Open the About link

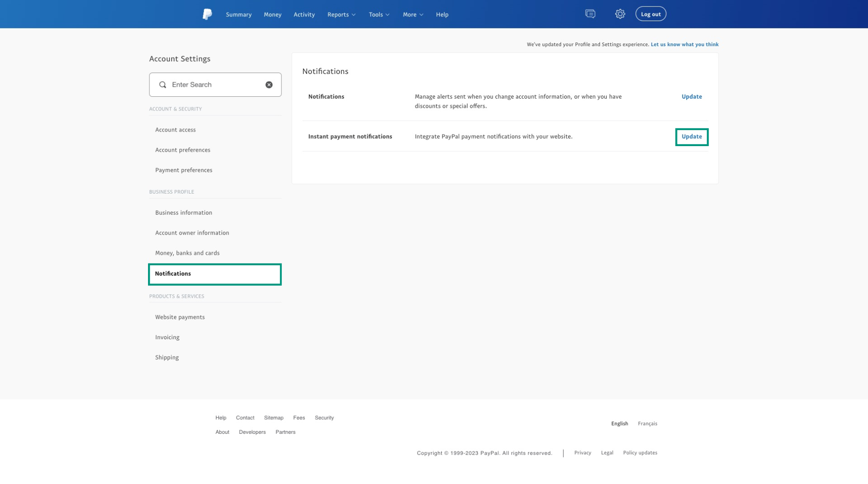(x=222, y=432)
